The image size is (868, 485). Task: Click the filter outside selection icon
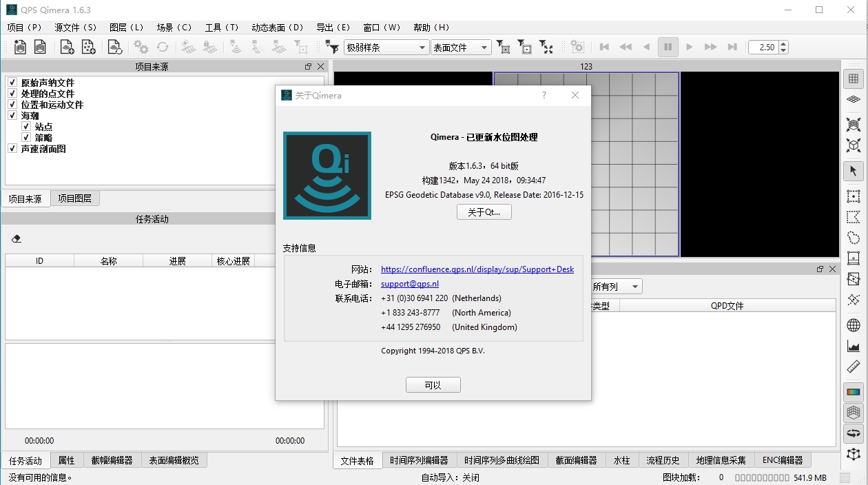pyautogui.click(x=525, y=47)
